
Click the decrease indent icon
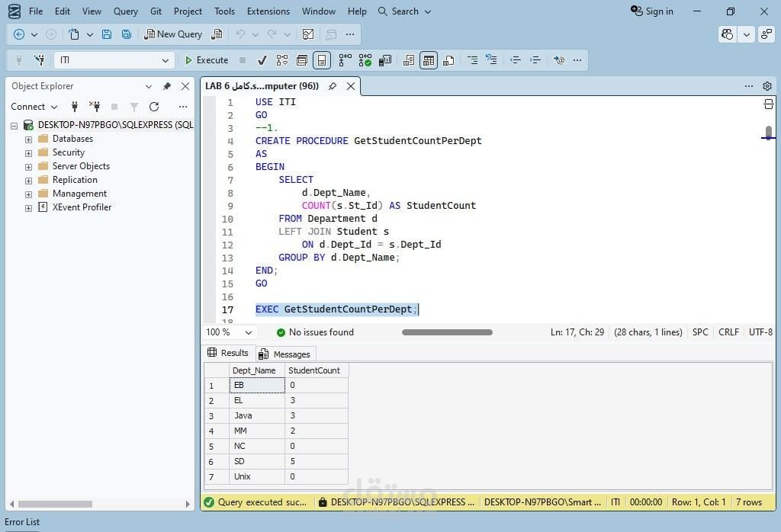click(516, 60)
